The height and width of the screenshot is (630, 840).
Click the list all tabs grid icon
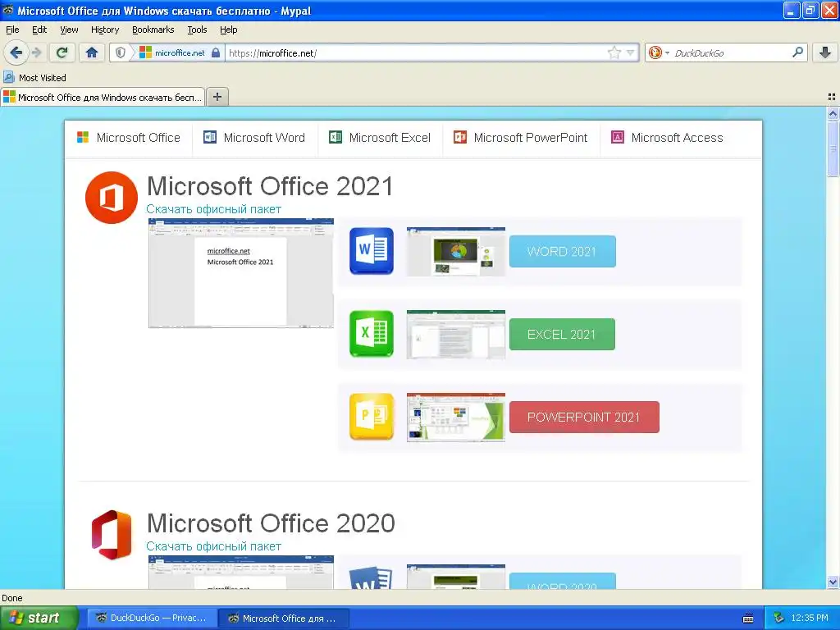832,97
